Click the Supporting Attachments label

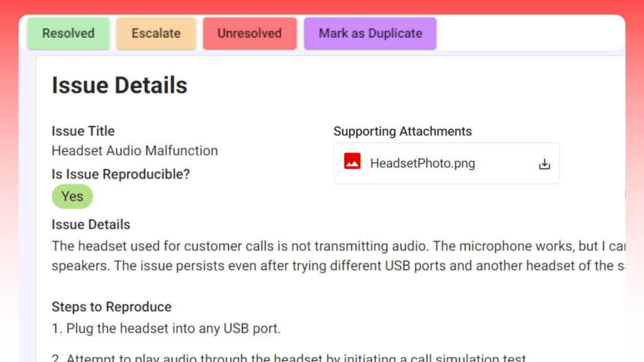point(402,131)
